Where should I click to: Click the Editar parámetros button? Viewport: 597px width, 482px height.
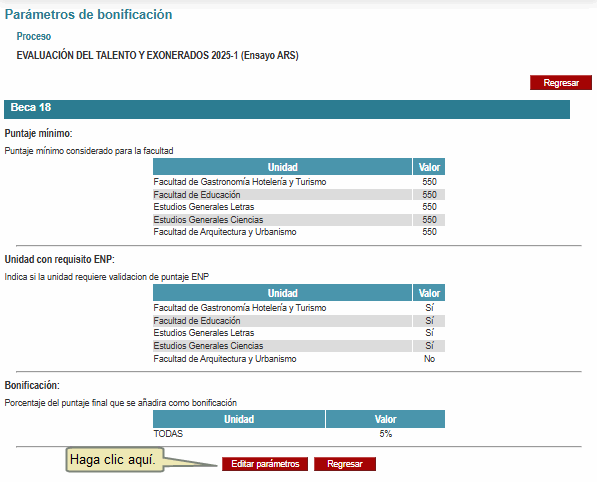(x=265, y=464)
